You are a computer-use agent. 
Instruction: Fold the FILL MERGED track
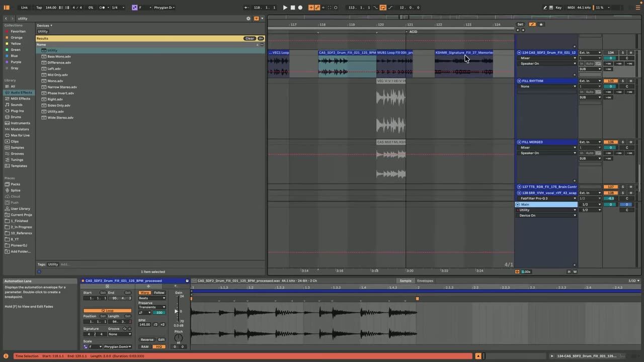point(519,142)
